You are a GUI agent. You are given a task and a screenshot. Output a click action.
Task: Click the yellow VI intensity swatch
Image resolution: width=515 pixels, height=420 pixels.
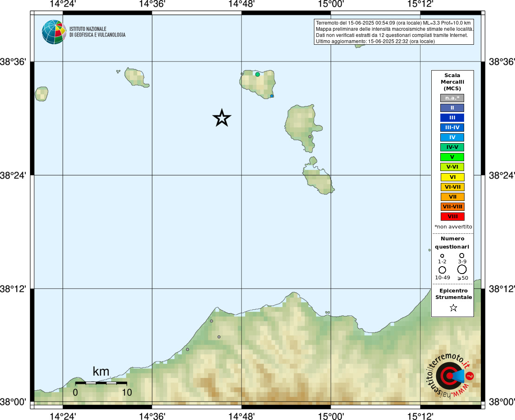(x=453, y=177)
